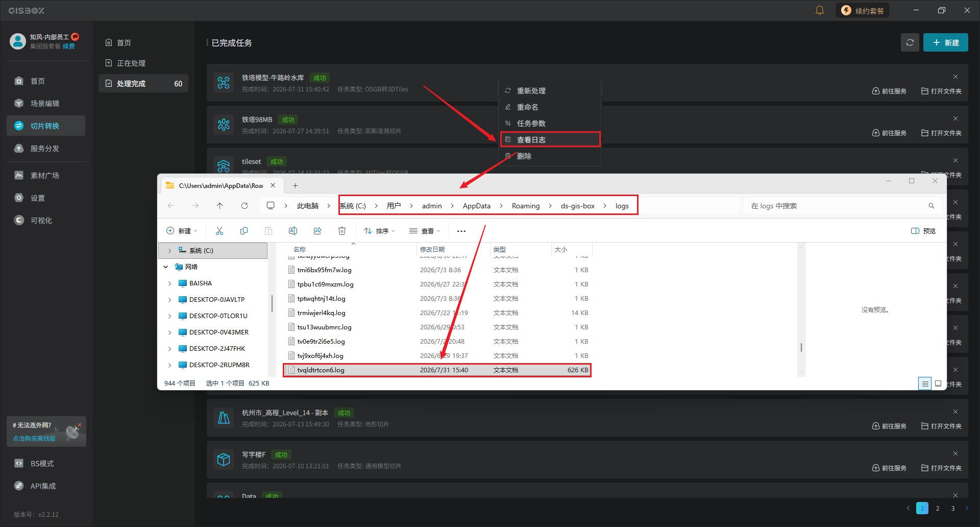
Task: Open 首页 in the left sidebar
Action: pyautogui.click(x=46, y=81)
